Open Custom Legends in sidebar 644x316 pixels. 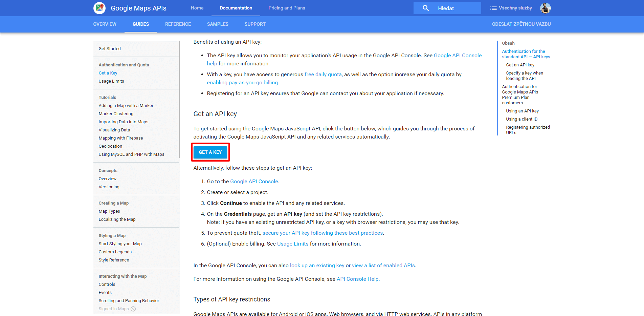pyautogui.click(x=115, y=252)
